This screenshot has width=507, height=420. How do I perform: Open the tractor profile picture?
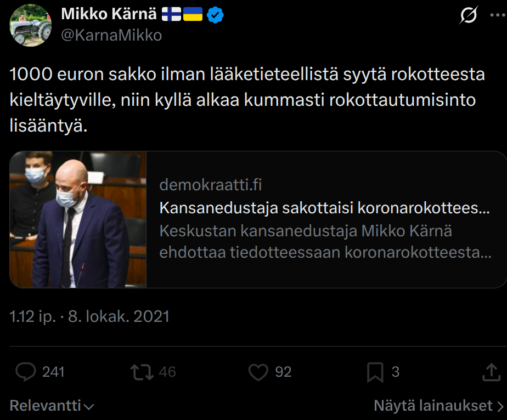click(x=31, y=25)
